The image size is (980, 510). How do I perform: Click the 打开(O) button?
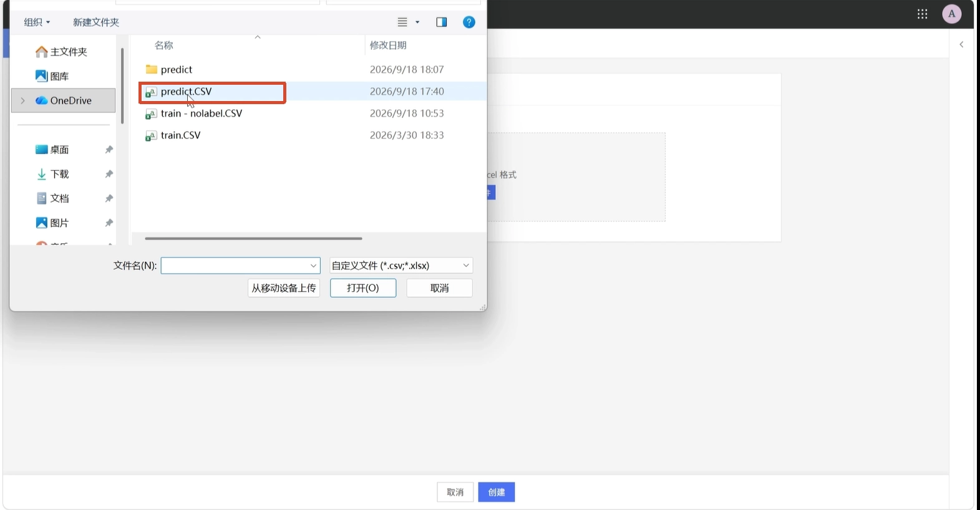363,288
